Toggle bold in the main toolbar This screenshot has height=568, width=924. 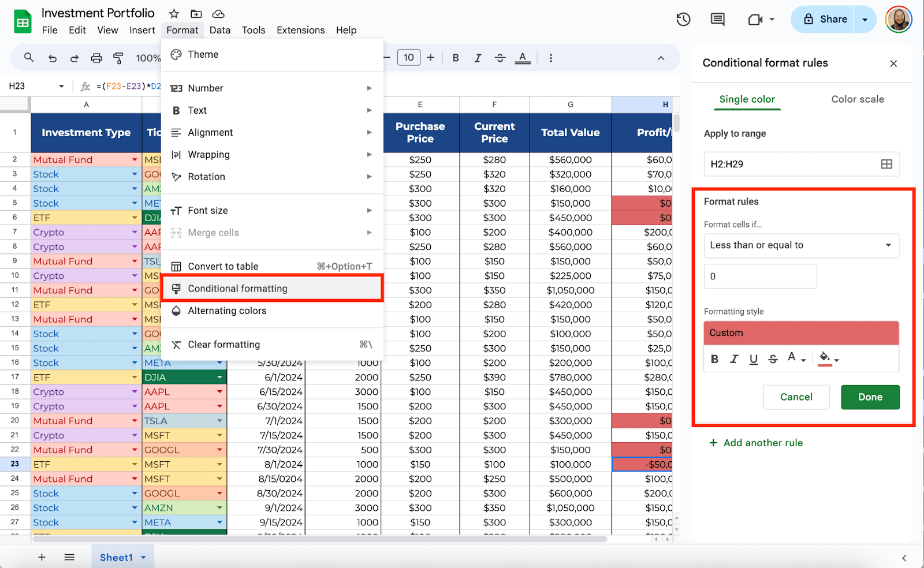[456, 58]
